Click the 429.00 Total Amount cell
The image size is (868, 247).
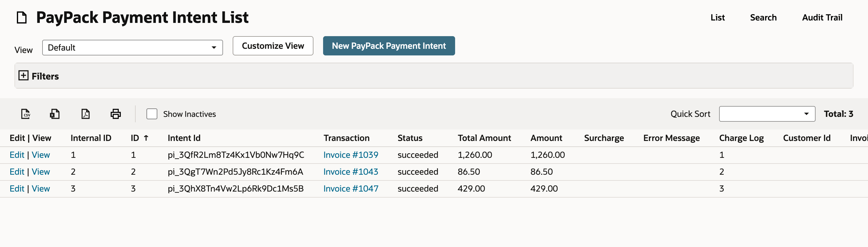click(x=471, y=189)
